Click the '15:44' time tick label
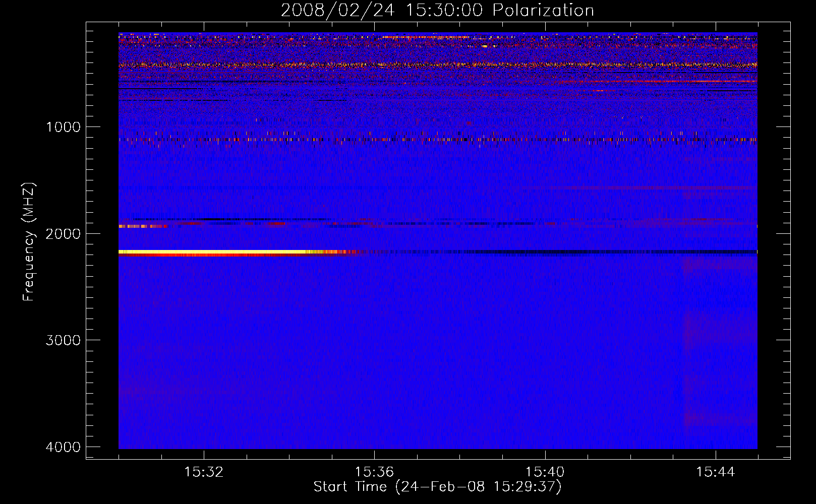The height and width of the screenshot is (504, 816). (x=716, y=472)
